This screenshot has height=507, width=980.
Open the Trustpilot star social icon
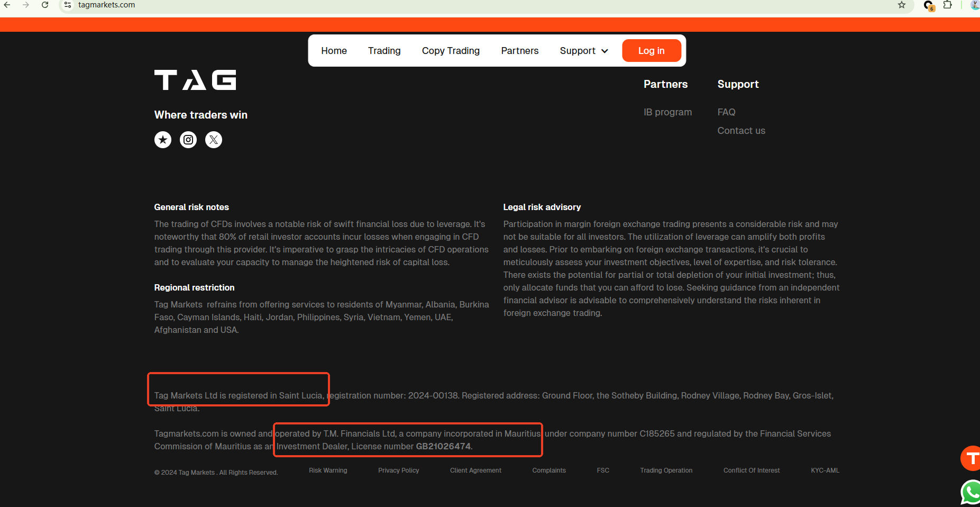coord(163,140)
